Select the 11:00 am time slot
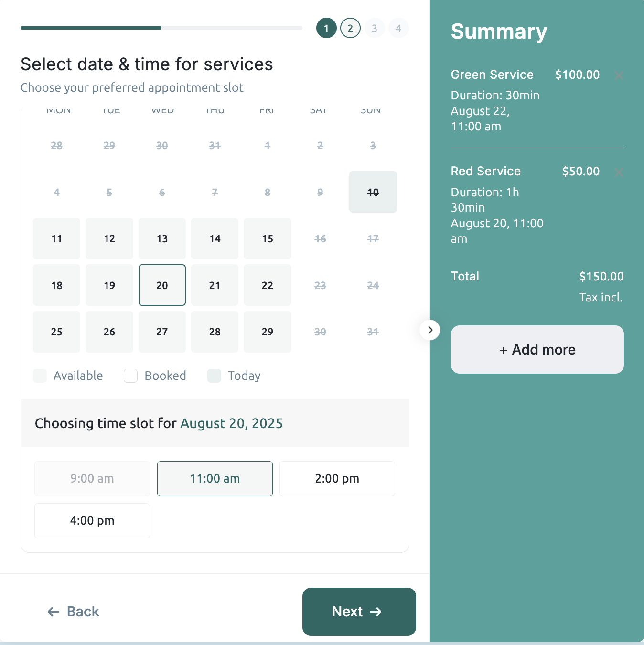The height and width of the screenshot is (645, 644). pos(215,479)
